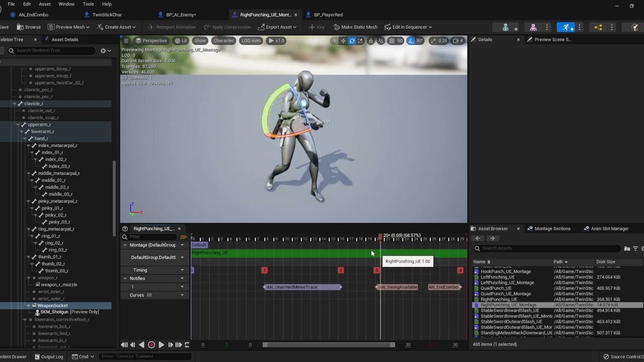Open the Skeletal Mesh editor mode icon
This screenshot has height=362, width=644.
[x=533, y=27]
